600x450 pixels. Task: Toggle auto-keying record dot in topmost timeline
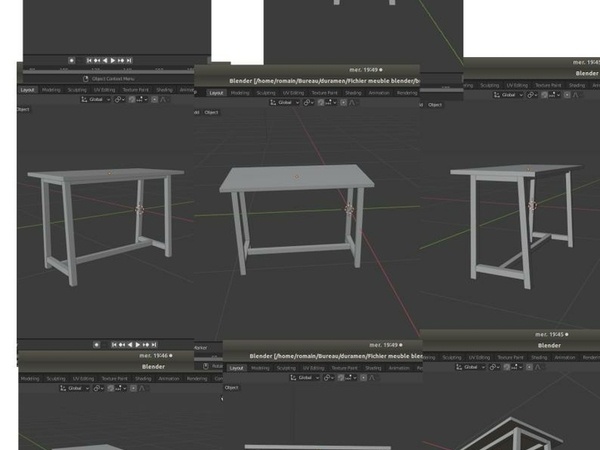point(71,60)
